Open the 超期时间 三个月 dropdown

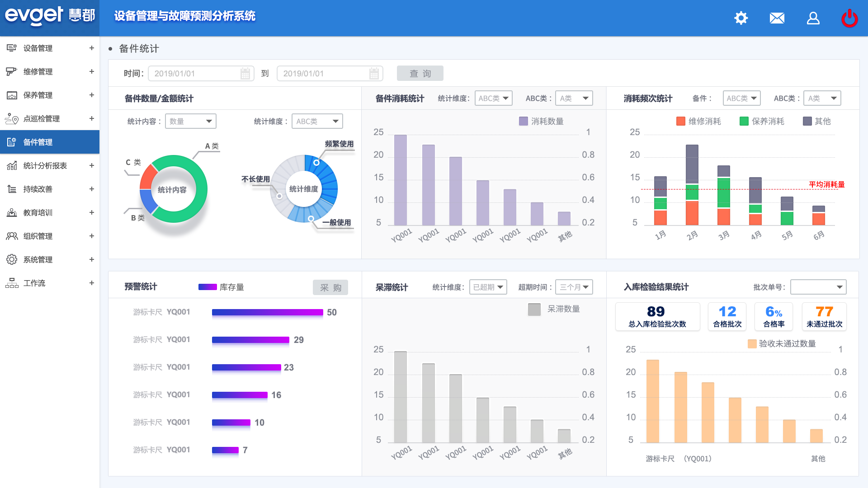pyautogui.click(x=574, y=287)
